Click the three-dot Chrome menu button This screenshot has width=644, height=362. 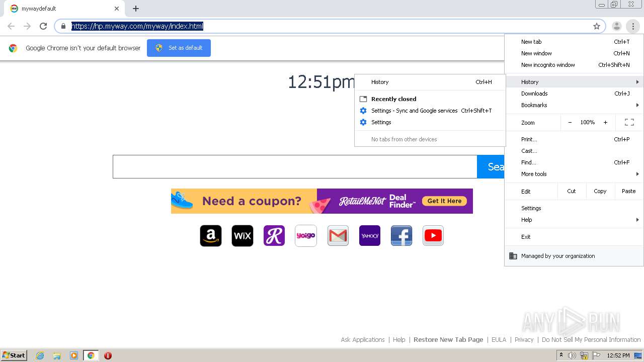point(633,26)
